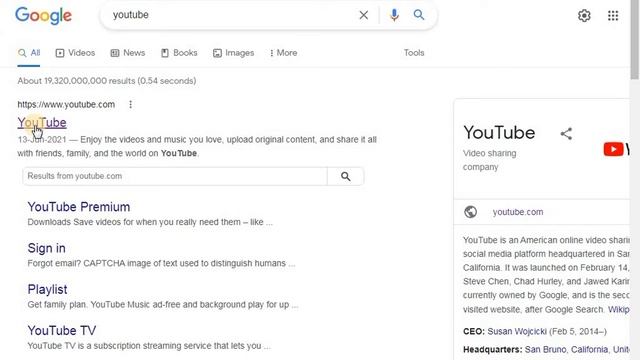Switch to the Videos tab
640x360 pixels.
(75, 53)
